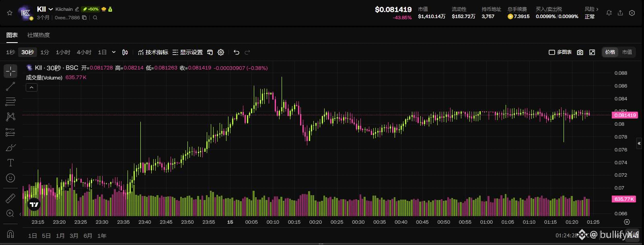Open candlestick chart style selector
This screenshot has height=245, width=644.
[x=125, y=52]
